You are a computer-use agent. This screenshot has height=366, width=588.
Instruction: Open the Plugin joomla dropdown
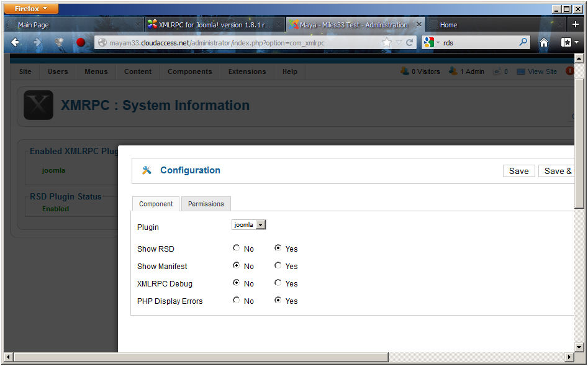tap(248, 224)
